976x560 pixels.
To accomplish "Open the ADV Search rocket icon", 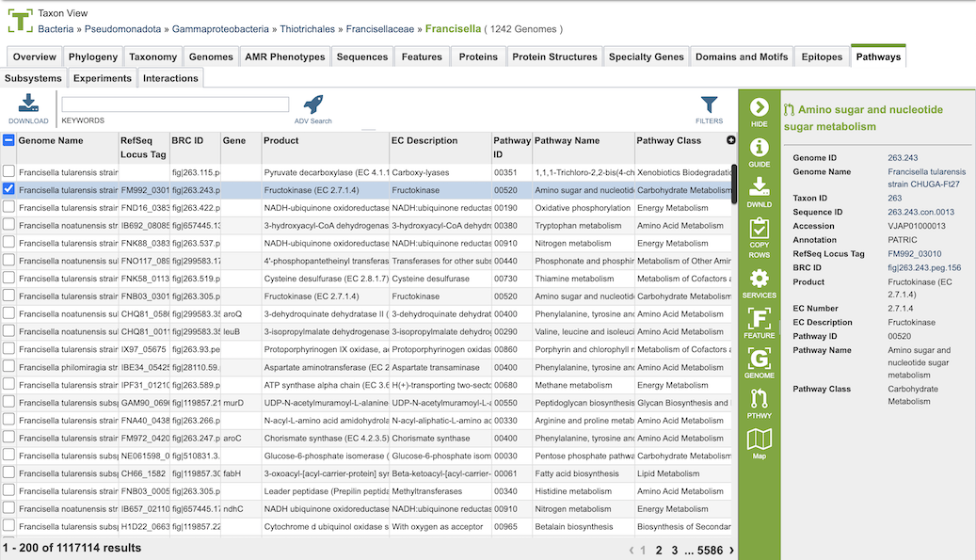I will point(313,104).
